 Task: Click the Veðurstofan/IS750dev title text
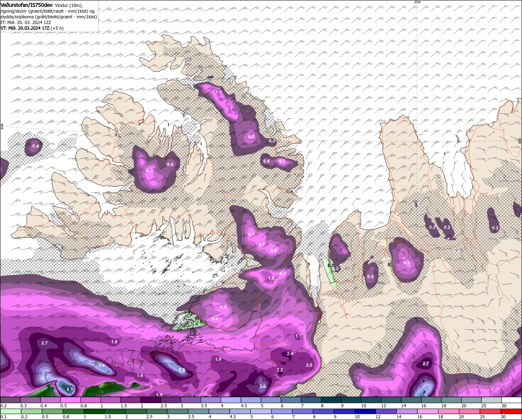tap(27, 5)
